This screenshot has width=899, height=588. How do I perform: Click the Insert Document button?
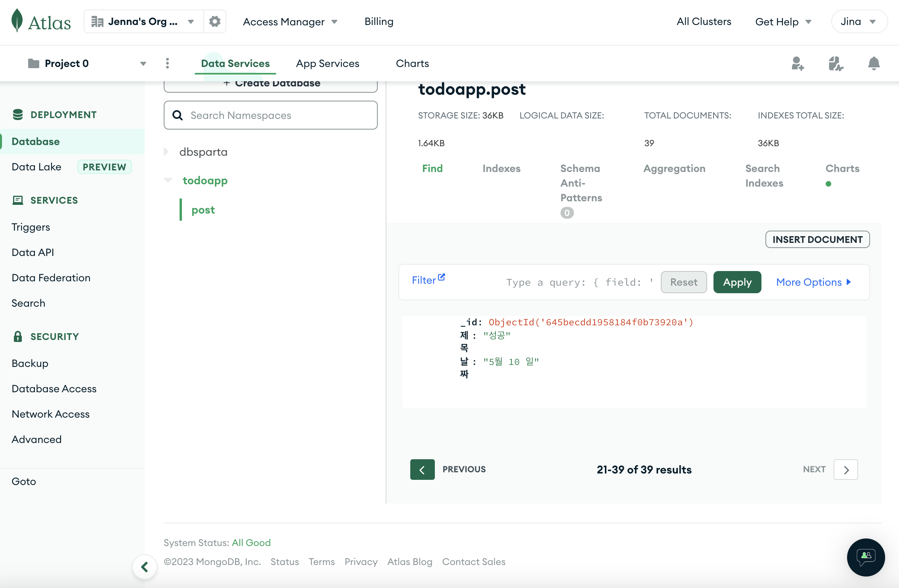tap(817, 239)
